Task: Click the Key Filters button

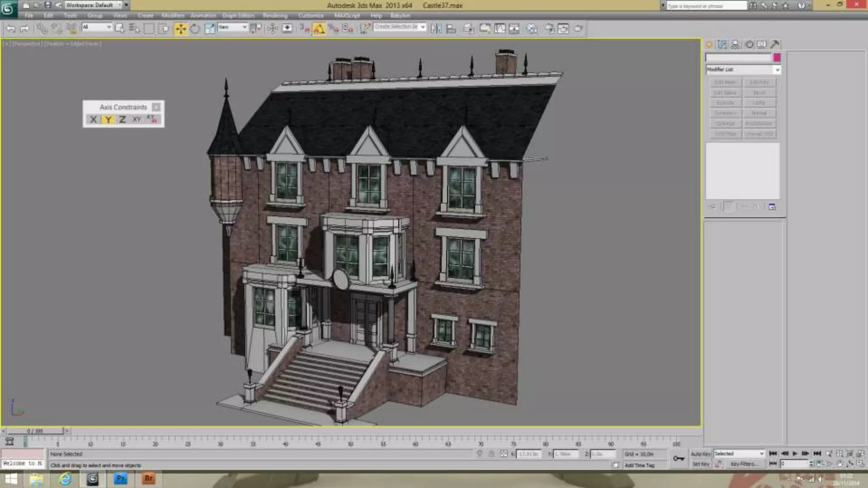Action: tap(744, 464)
